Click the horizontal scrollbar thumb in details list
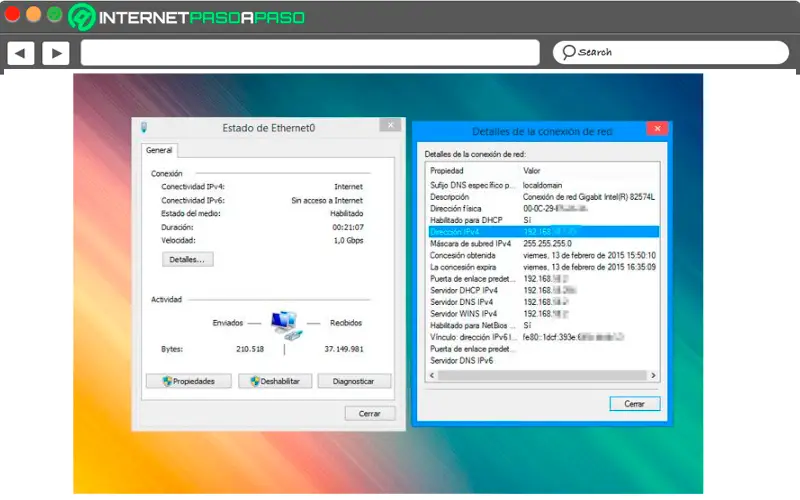Viewport: 800px width, 500px height. (x=542, y=376)
